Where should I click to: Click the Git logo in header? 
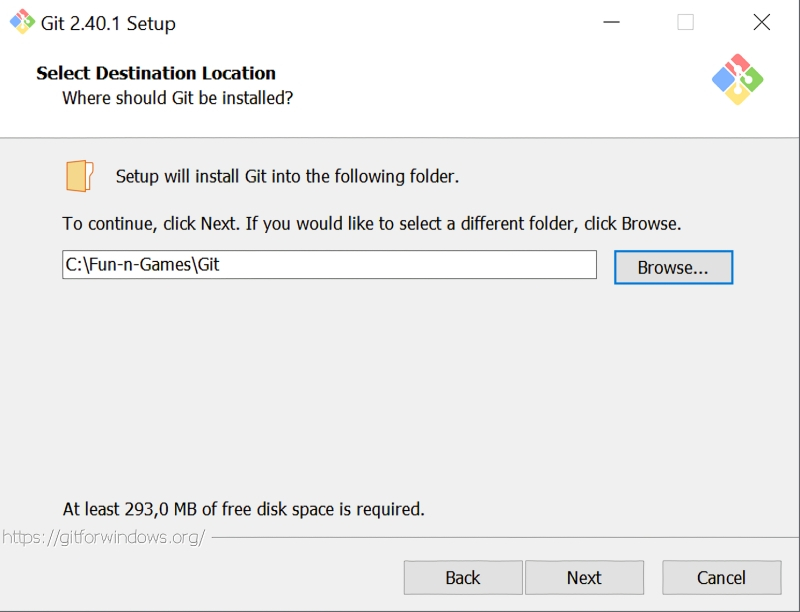tap(738, 80)
